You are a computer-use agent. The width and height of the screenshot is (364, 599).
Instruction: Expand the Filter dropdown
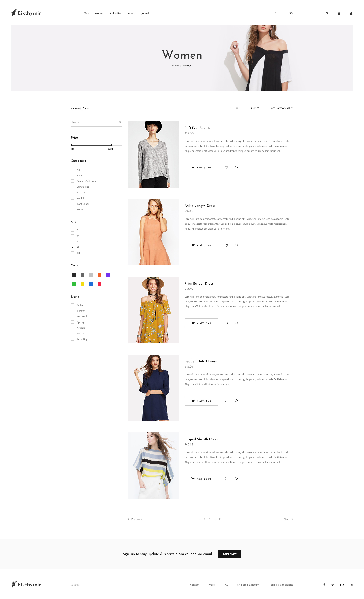click(254, 108)
